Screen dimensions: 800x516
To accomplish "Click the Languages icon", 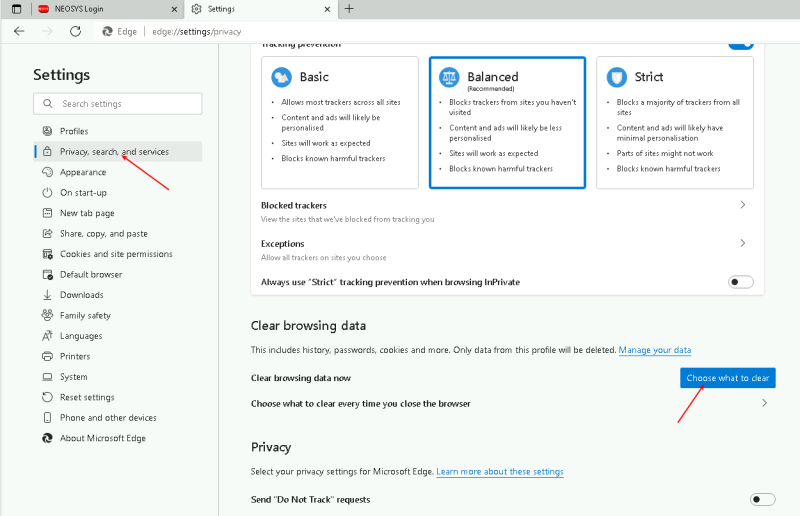I will coord(47,336).
